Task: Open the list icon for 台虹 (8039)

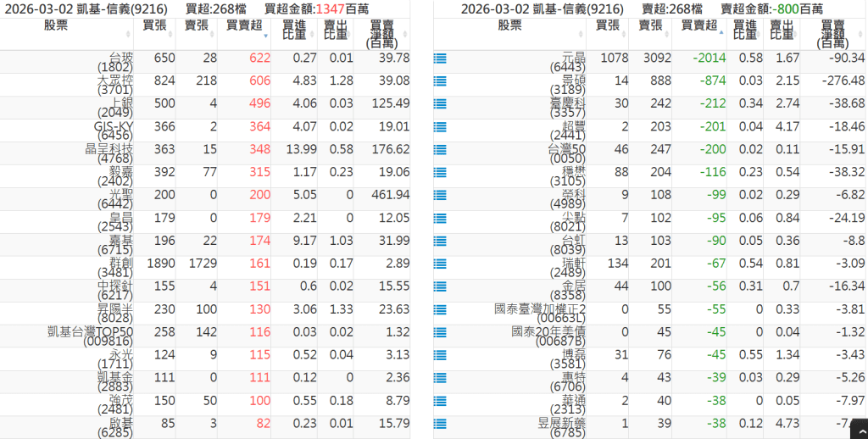Action: 440,242
